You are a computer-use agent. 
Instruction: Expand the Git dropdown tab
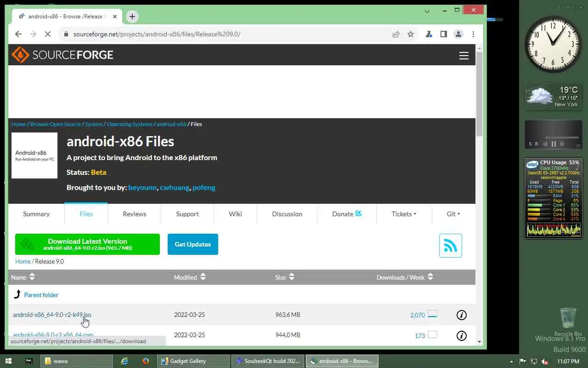point(453,214)
